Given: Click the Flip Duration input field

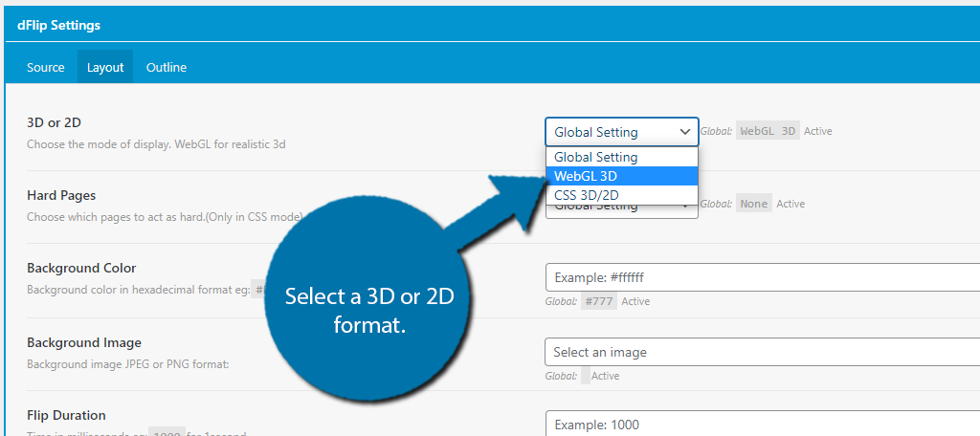Looking at the screenshot, I should pyautogui.click(x=763, y=424).
